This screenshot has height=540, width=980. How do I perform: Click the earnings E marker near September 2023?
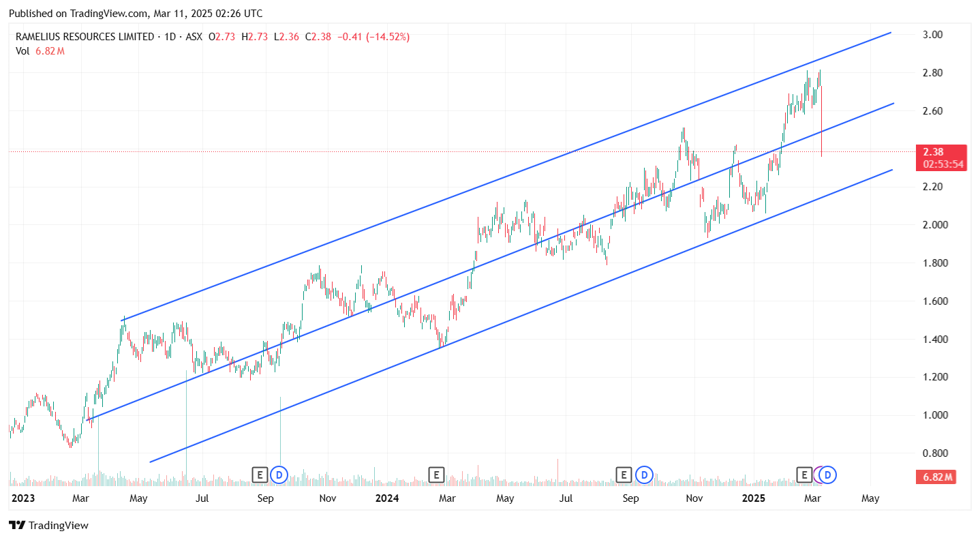(x=259, y=474)
